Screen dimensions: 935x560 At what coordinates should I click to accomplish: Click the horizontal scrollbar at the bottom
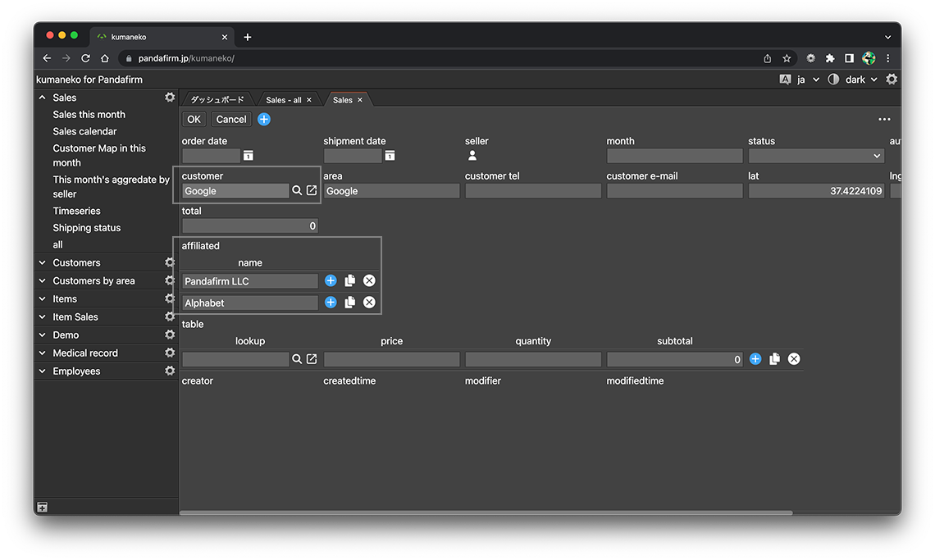(486, 513)
